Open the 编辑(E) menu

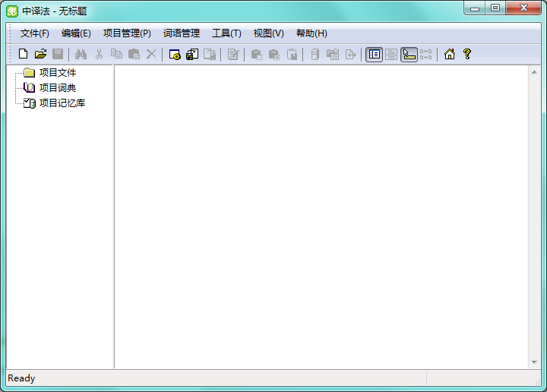[76, 33]
